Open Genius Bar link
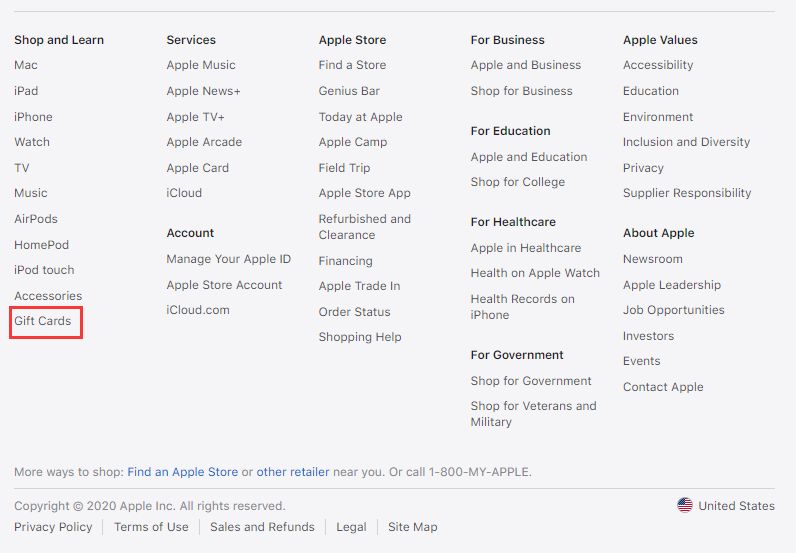Image resolution: width=796 pixels, height=553 pixels. 349,91
